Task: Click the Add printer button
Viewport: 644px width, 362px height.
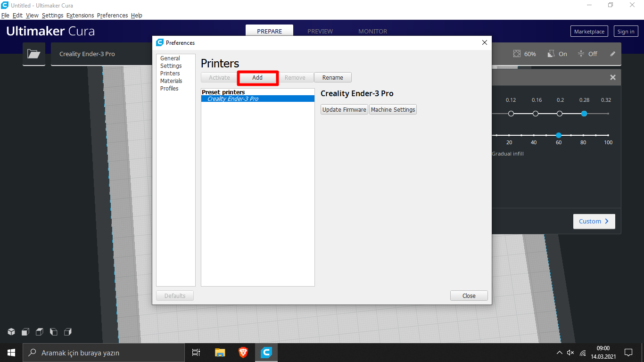Action: [257, 78]
